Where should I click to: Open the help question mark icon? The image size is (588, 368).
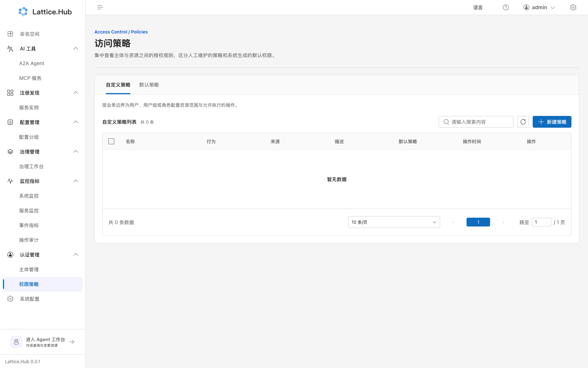tap(506, 7)
